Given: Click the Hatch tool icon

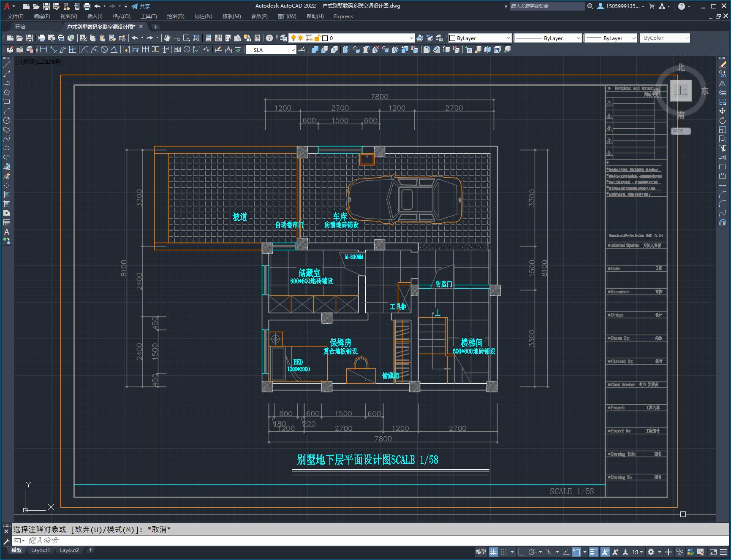Looking at the screenshot, I should (7, 195).
